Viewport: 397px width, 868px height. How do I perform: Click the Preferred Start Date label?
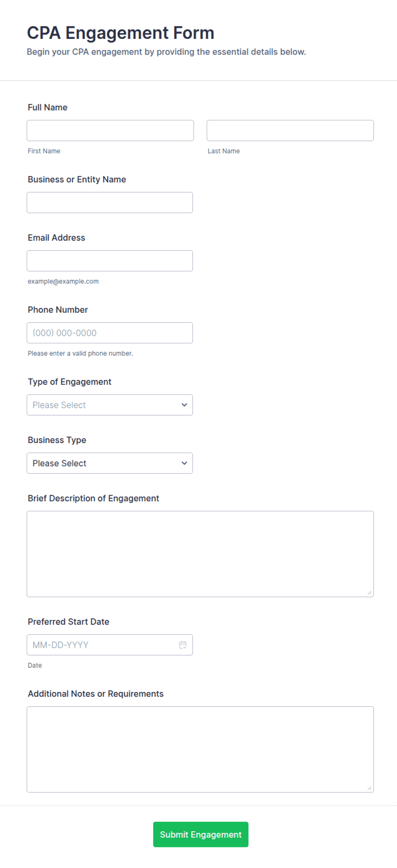tap(68, 622)
